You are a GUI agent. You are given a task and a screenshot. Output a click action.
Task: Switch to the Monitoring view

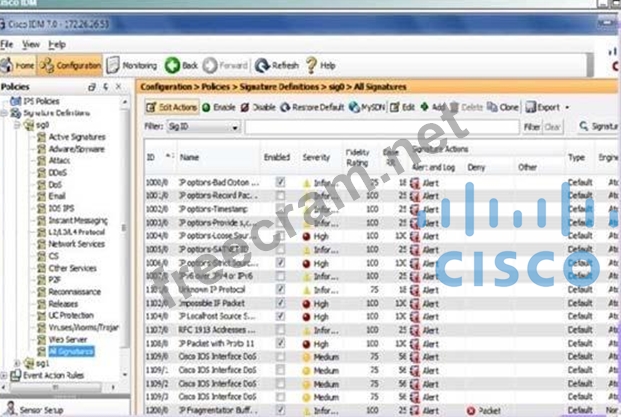pyautogui.click(x=132, y=66)
